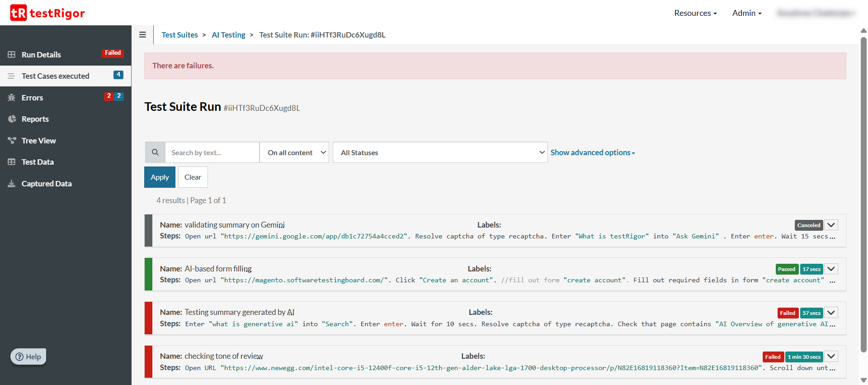Open the Help button

point(28,356)
